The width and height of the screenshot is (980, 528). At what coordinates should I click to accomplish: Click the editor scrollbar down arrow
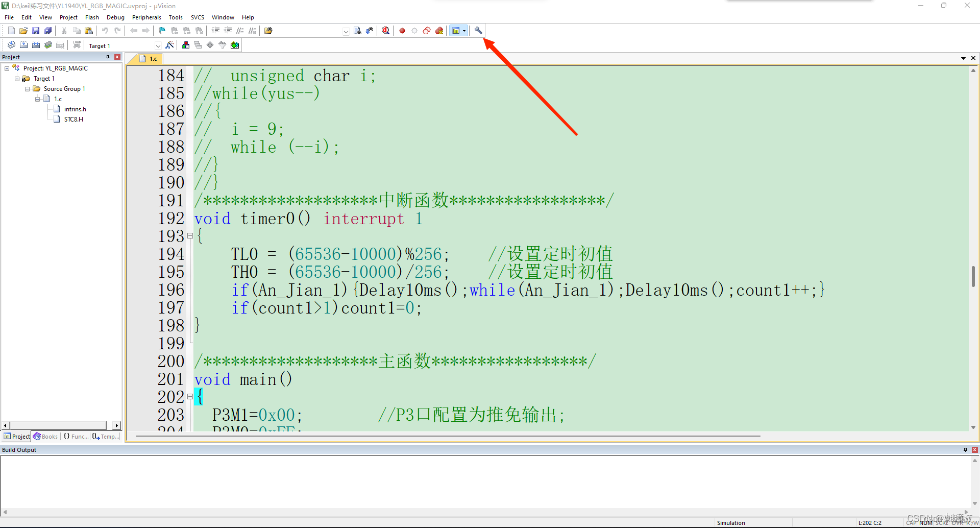pos(973,427)
